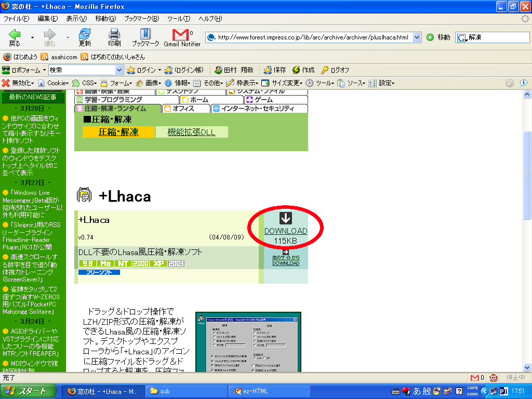Open the 表示(V) menu
532x399 pixels.
click(76, 19)
